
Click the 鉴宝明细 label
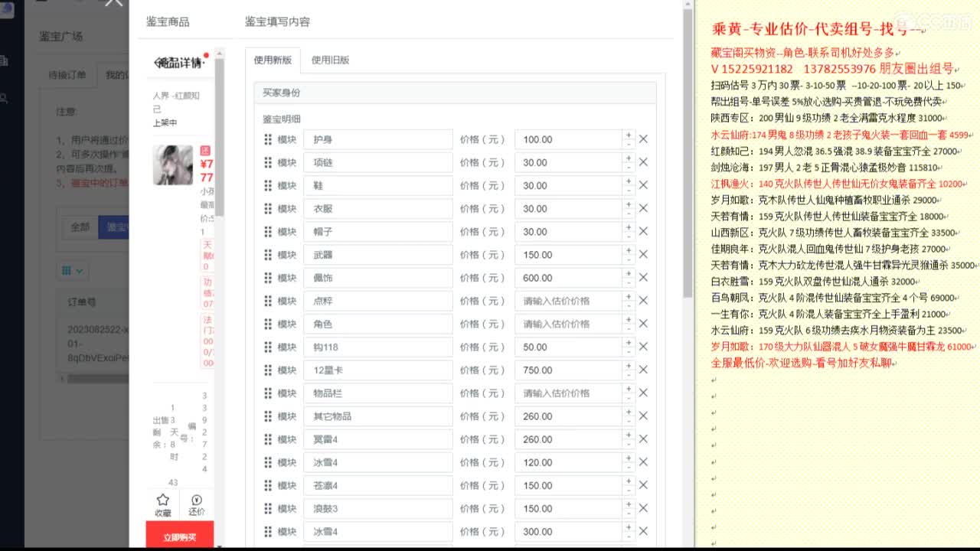(281, 119)
